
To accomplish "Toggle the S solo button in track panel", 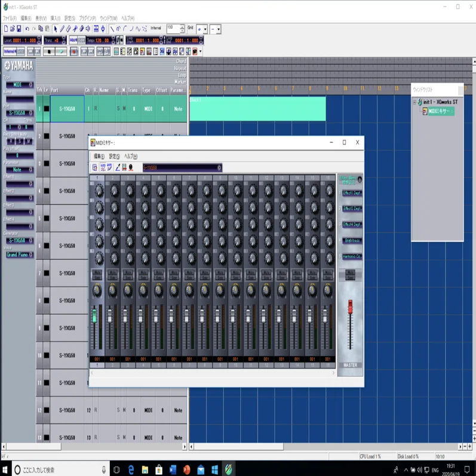I will [x=20, y=141].
